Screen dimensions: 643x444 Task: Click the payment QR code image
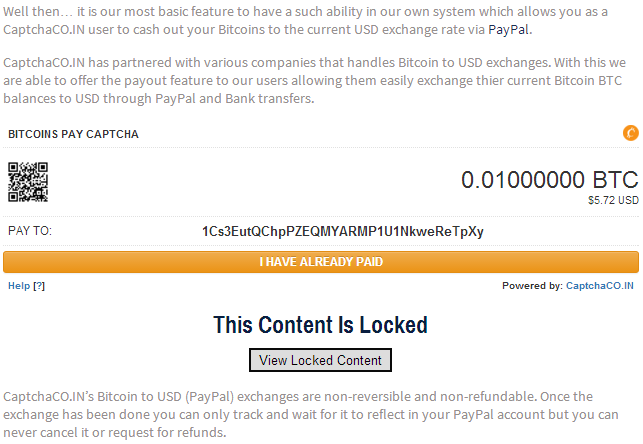[28, 182]
